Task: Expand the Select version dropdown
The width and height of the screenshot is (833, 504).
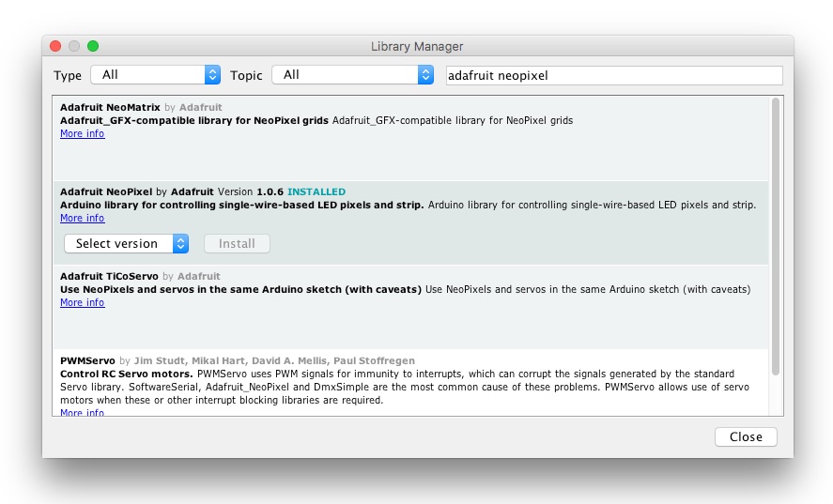Action: tap(126, 244)
